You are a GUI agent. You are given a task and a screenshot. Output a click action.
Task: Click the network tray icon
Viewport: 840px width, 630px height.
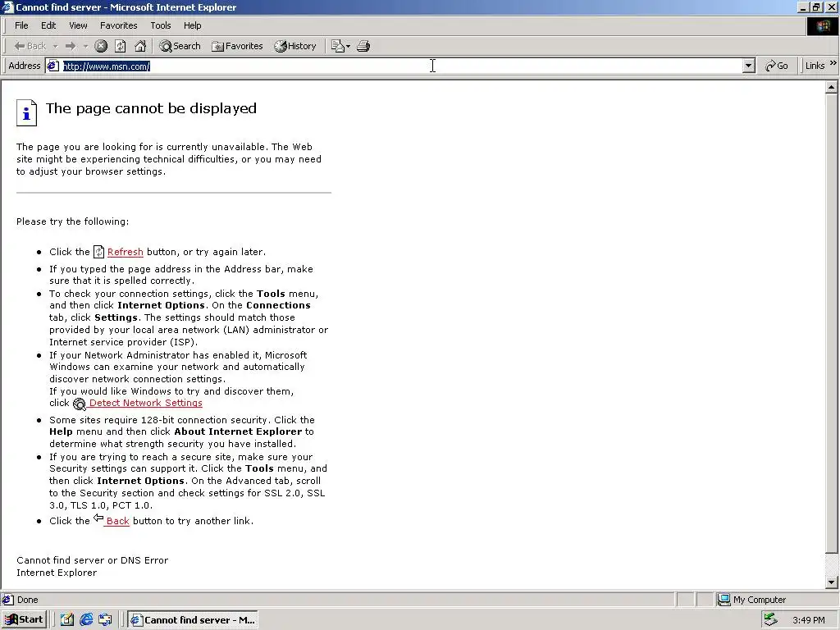coord(770,620)
